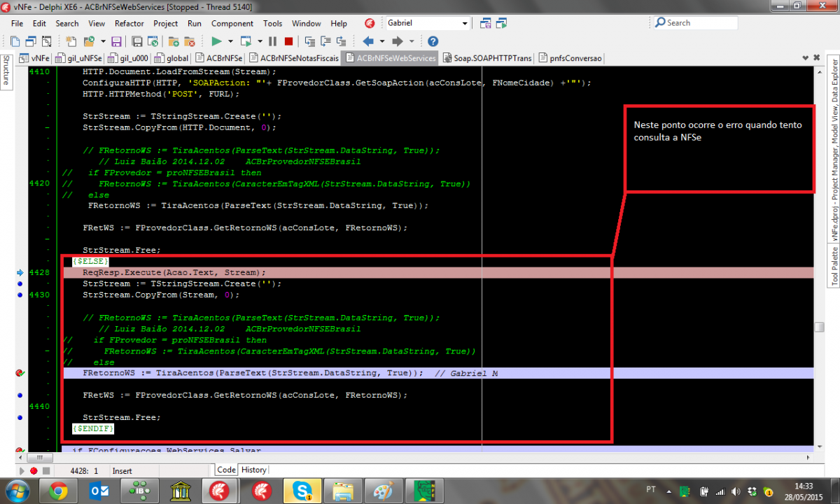840x504 pixels.
Task: Expand the Run button dropdown arrow
Action: tap(230, 41)
